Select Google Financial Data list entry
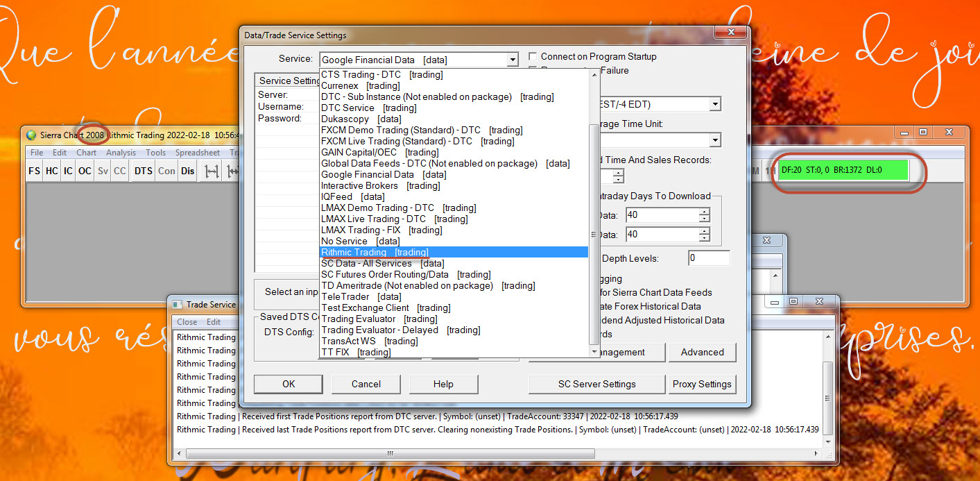Viewport: 980px width, 481px height. pos(454,174)
